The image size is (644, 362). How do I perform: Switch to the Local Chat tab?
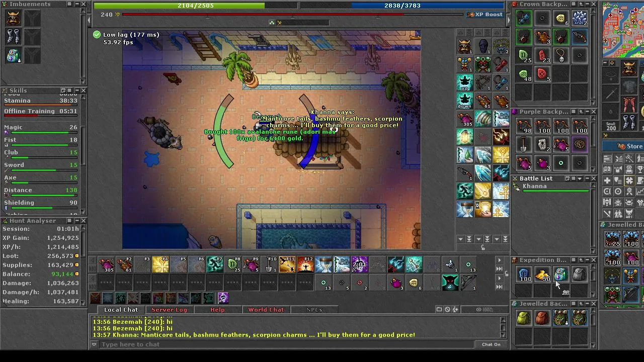click(121, 310)
